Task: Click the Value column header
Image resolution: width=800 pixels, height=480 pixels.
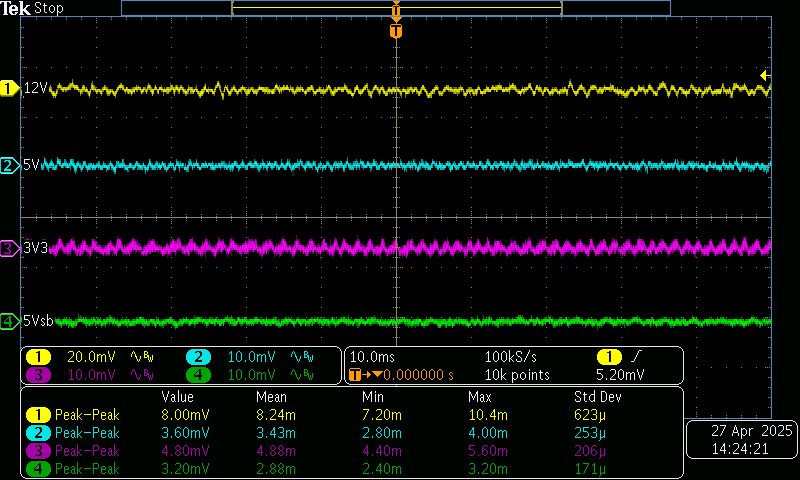Action: 178,397
